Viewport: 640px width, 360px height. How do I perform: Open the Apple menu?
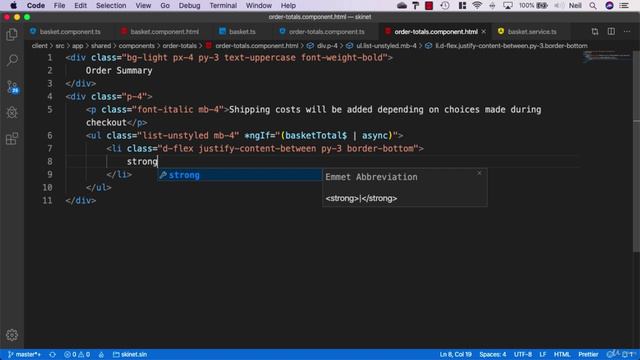[x=13, y=5]
